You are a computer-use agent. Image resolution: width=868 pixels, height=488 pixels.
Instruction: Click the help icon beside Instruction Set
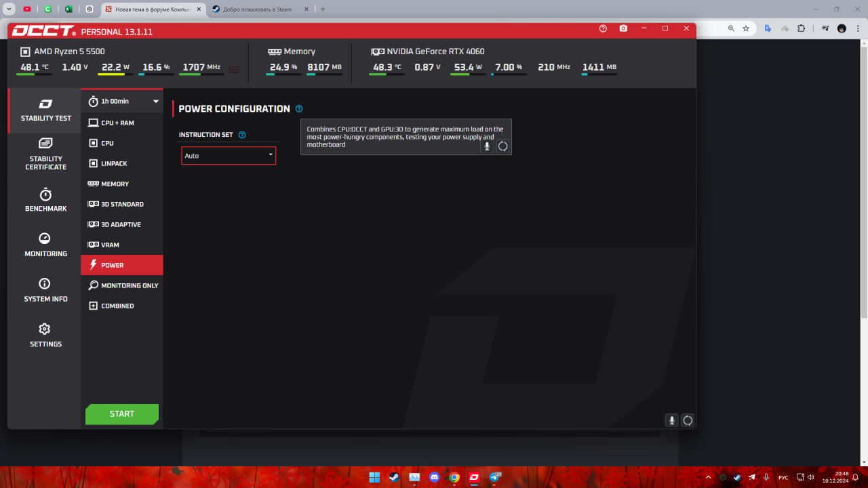click(242, 135)
